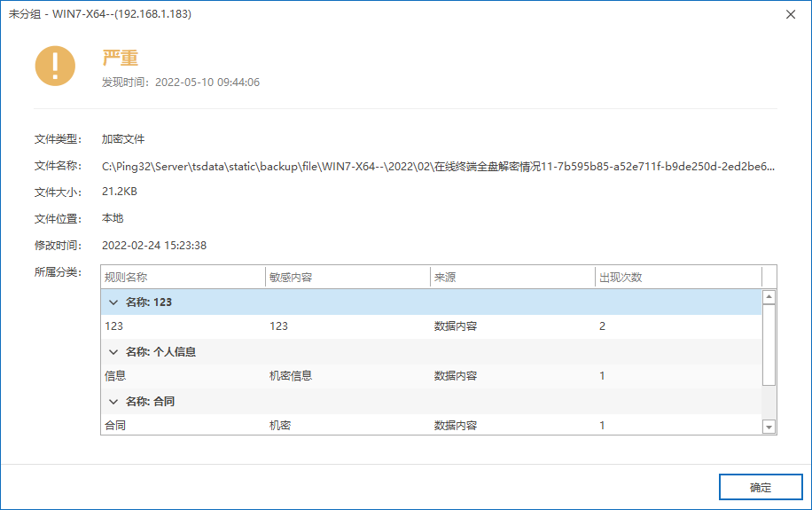Click the table scrollbar up arrow
This screenshot has height=510, width=812.
pyautogui.click(x=769, y=297)
